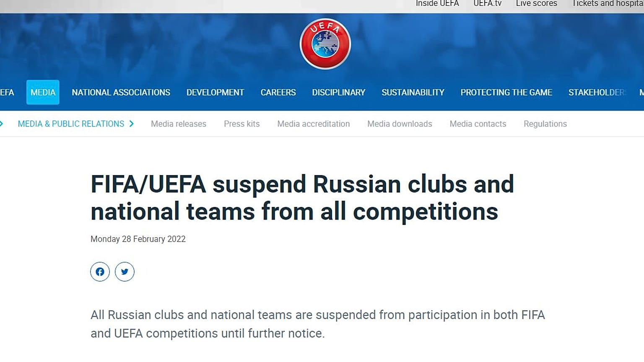This screenshot has width=644, height=362.
Task: View the Regulations subpage
Action: 545,124
